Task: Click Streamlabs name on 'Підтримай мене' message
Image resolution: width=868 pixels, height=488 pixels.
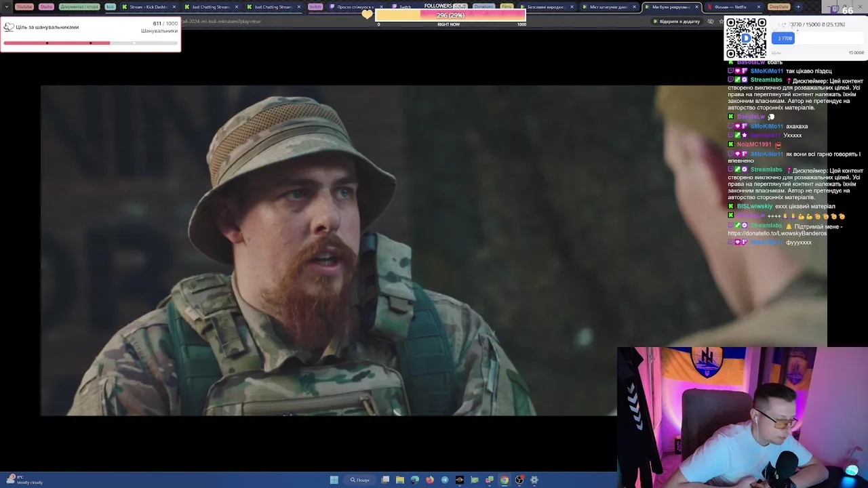Action: pos(766,225)
